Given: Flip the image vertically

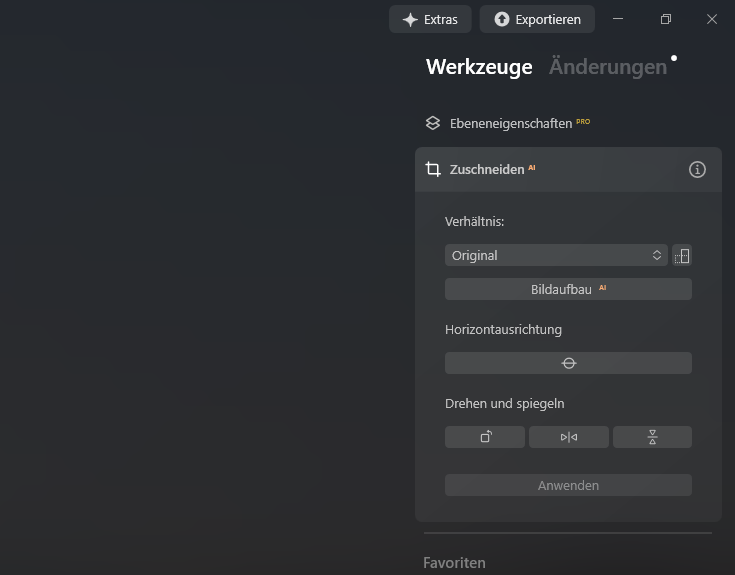Looking at the screenshot, I should [x=652, y=437].
